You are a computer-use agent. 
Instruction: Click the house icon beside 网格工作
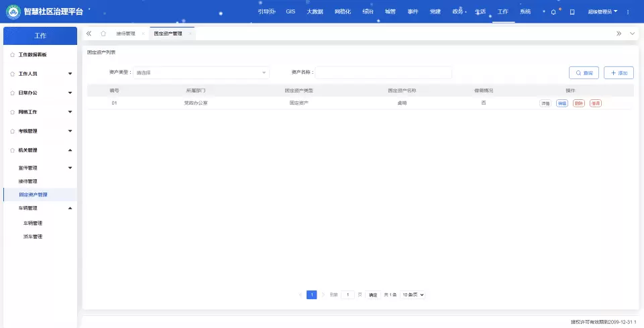pos(12,112)
